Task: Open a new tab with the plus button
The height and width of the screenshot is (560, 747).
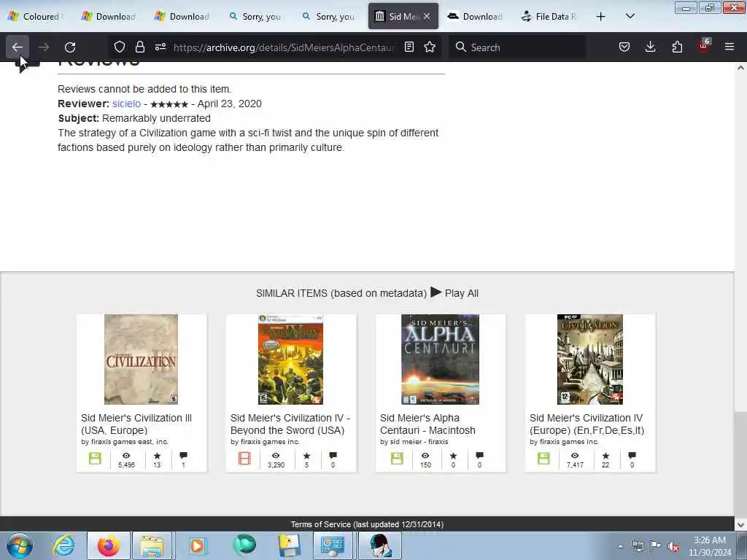Action: point(601,17)
